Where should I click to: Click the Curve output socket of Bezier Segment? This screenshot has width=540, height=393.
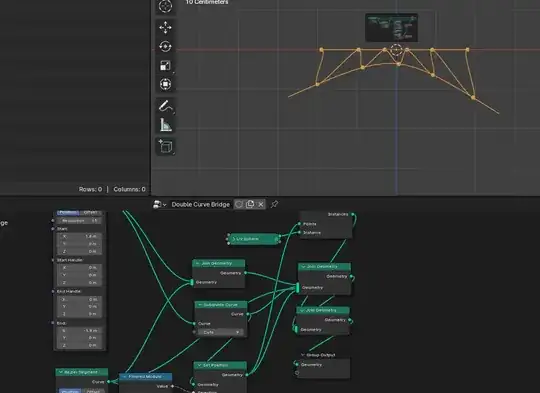click(x=108, y=382)
